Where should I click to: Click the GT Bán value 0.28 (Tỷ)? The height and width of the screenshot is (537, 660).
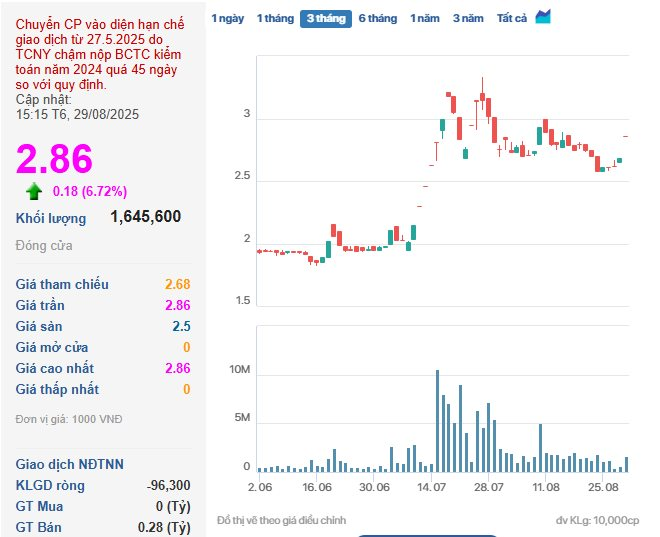coord(163,527)
